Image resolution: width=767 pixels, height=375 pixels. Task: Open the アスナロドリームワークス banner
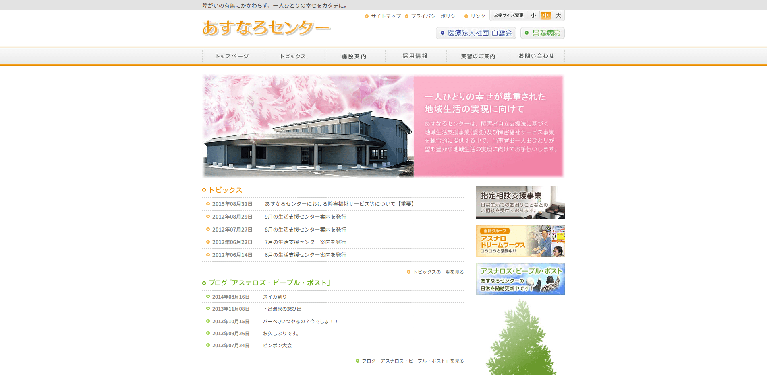520,241
